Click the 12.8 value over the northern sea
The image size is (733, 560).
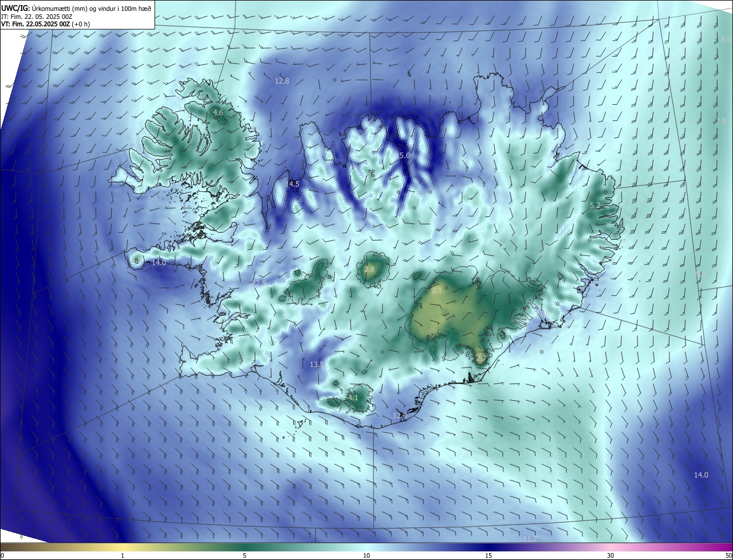[x=282, y=81]
